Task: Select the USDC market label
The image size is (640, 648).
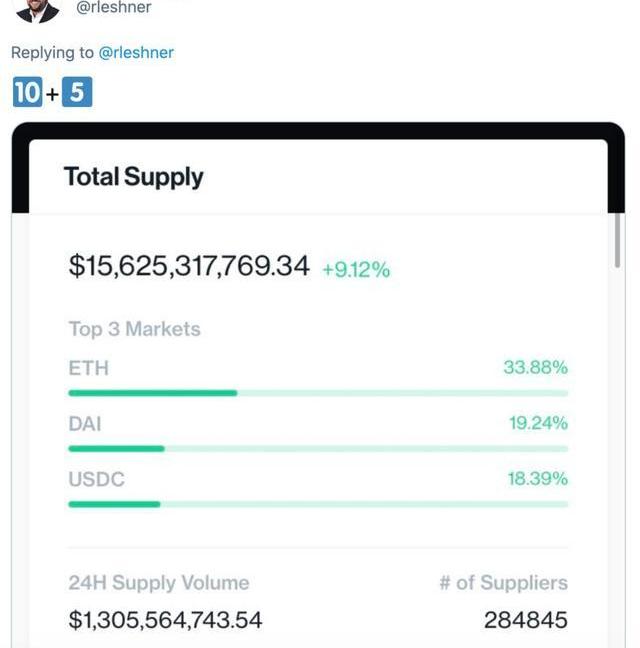Action: [96, 479]
